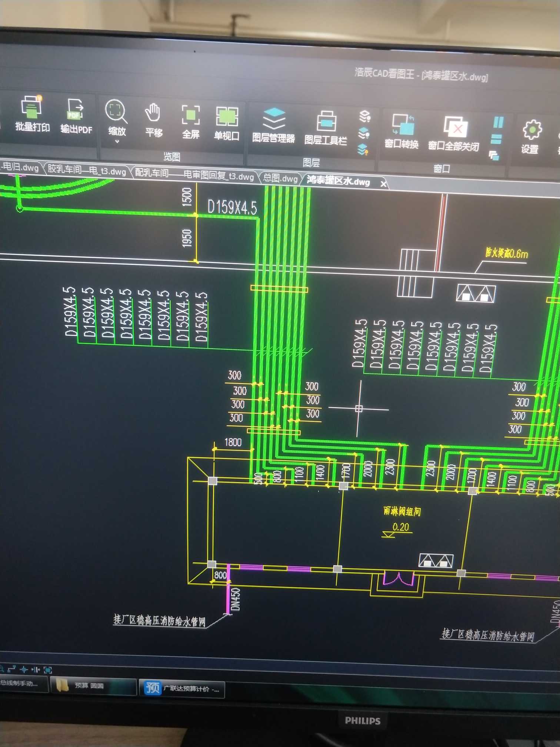The image size is (560, 747).
Task: Click the 1950 dimension text
Action: click(x=187, y=238)
